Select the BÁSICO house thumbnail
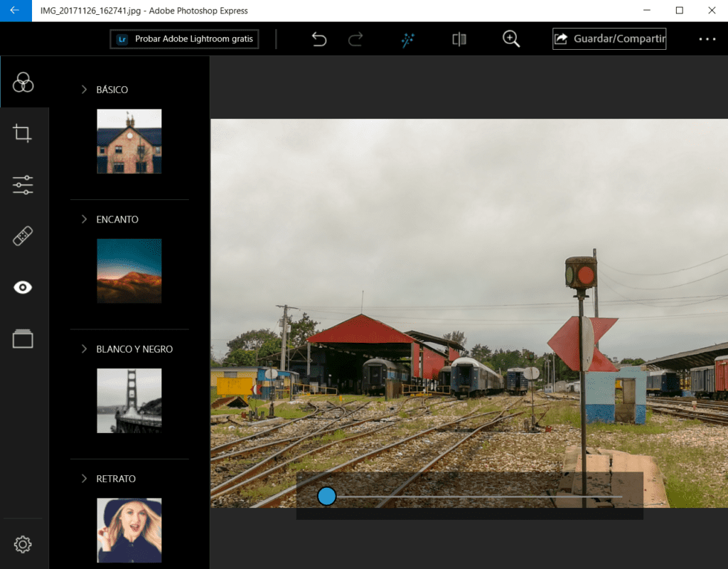 pos(129,142)
